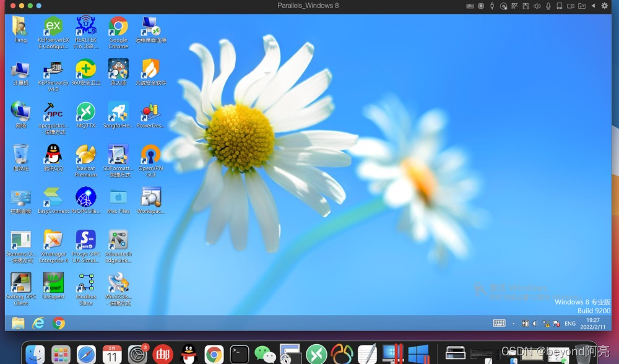619x364 pixels.
Task: Launch EasyConnect
Action: click(x=53, y=201)
